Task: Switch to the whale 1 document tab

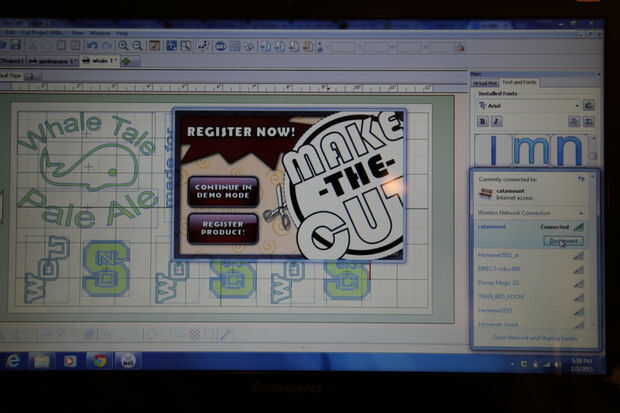Action: [100, 61]
